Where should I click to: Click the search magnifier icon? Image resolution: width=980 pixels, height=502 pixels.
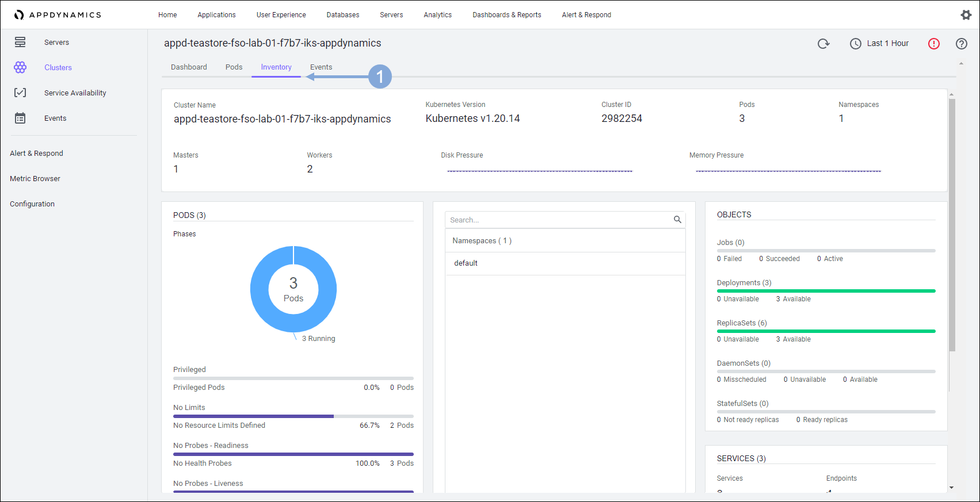[x=677, y=220]
